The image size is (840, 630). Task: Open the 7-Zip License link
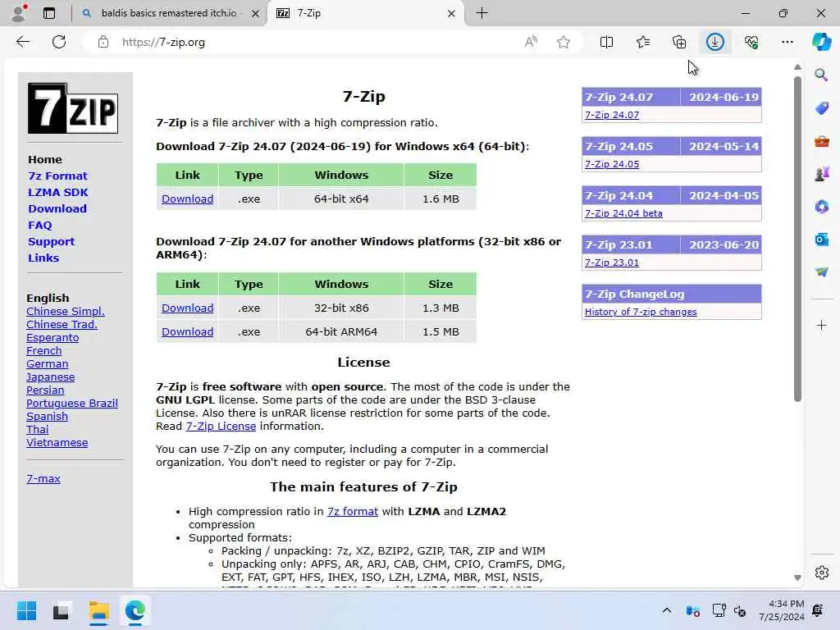[221, 426]
